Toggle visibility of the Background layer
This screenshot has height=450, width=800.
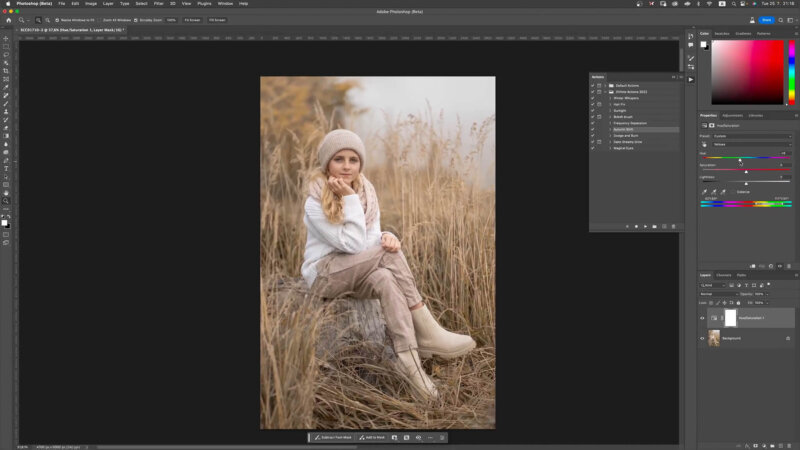click(x=702, y=338)
